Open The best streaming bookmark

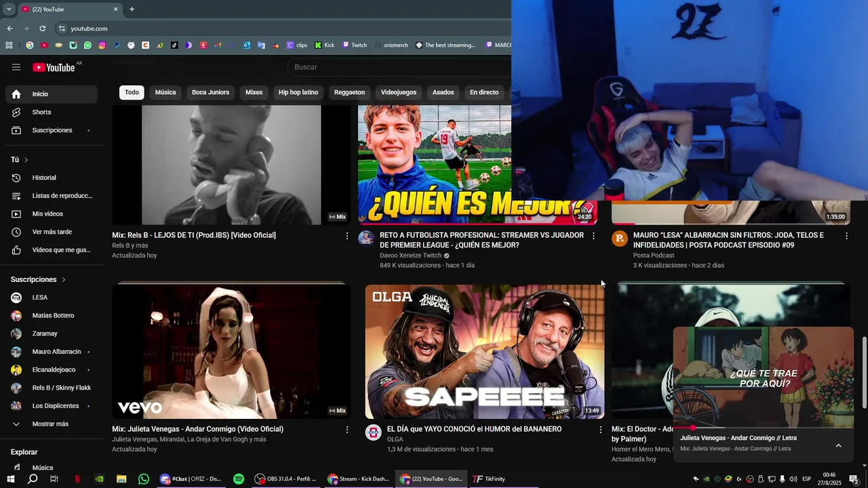(x=446, y=45)
